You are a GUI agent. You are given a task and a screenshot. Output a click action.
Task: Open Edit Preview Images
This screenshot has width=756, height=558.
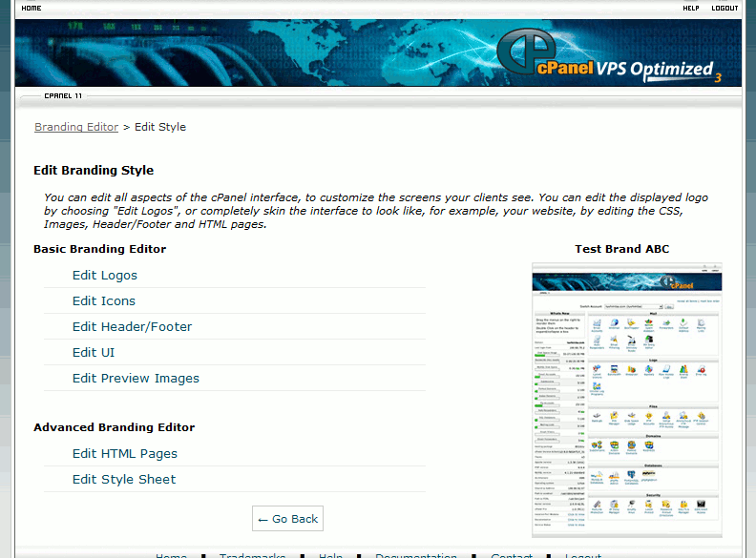(136, 379)
